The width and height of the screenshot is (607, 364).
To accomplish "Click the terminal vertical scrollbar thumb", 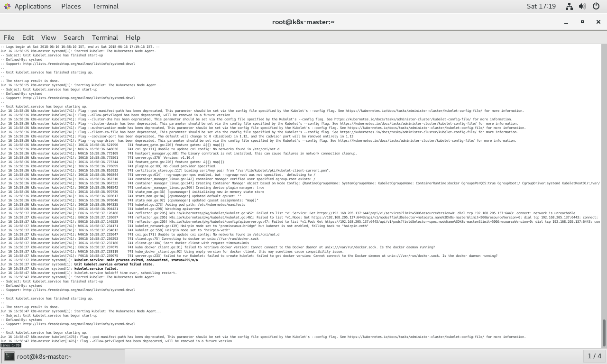I will click(x=604, y=333).
